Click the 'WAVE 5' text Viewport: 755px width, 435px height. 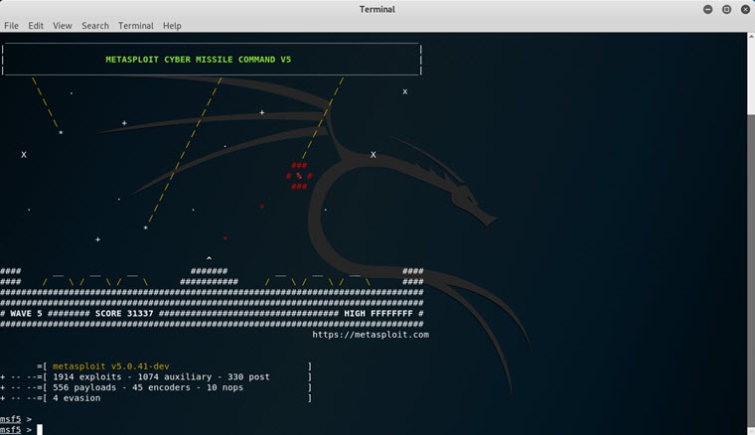click(26, 313)
